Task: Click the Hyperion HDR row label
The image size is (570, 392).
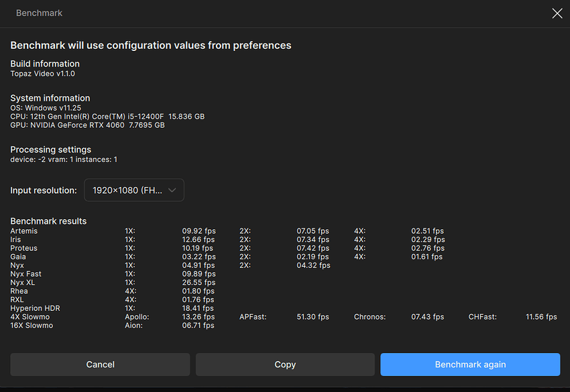Action: pos(35,308)
